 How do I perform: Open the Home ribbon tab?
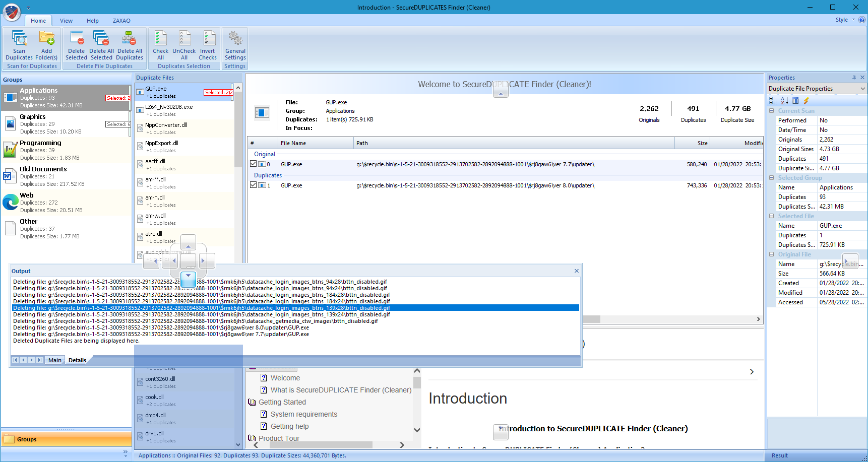click(38, 21)
